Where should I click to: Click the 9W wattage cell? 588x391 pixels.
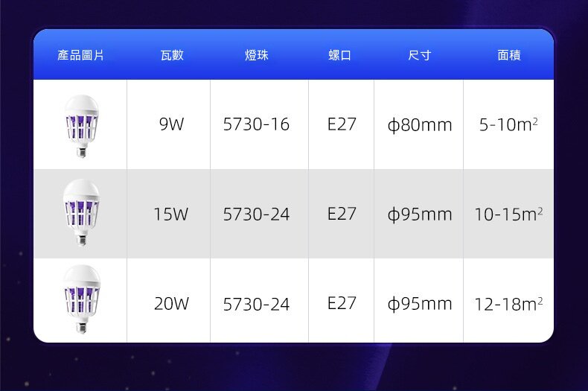coord(171,125)
